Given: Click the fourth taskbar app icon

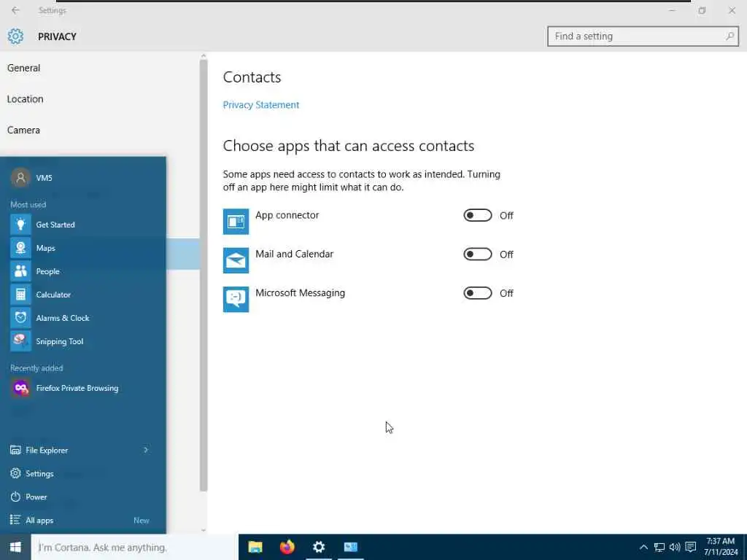Looking at the screenshot, I should 351,547.
